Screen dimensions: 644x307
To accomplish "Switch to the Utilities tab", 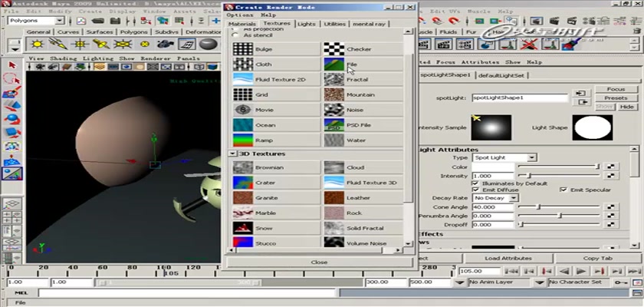I will 334,24.
